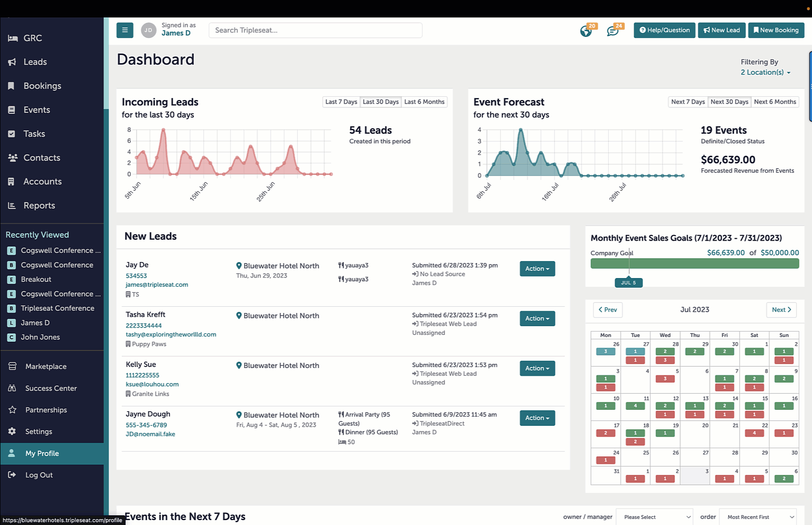Open Settings gear in sidebar
The image size is (812, 525).
coord(12,431)
